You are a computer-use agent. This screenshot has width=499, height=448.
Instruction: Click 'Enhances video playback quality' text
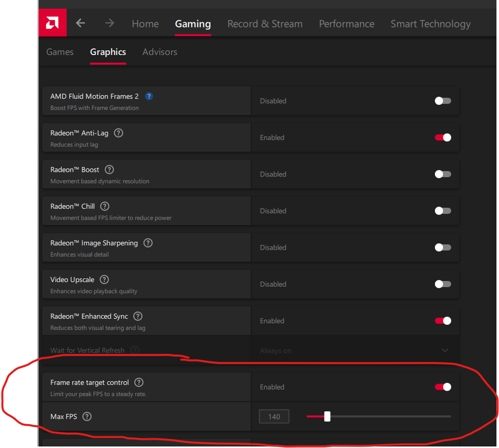point(94,291)
